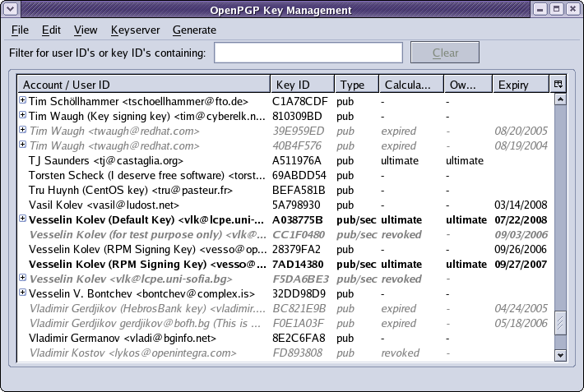584x392 pixels.
Task: Click key ID C1A78CDF
Action: [300, 102]
